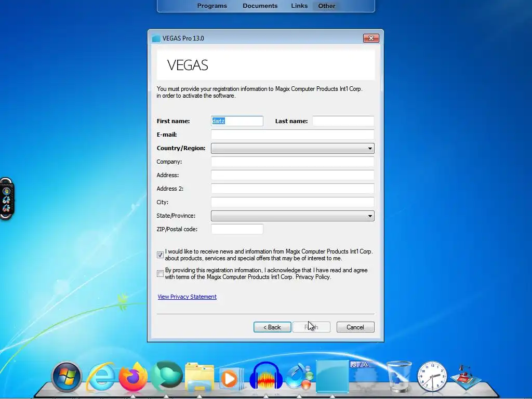This screenshot has height=399, width=532.
Task: Click the 'First name:' label
Action: (x=173, y=121)
